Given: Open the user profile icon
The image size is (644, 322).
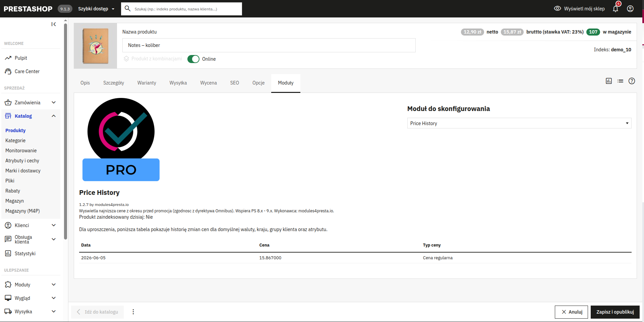Looking at the screenshot, I should point(630,9).
